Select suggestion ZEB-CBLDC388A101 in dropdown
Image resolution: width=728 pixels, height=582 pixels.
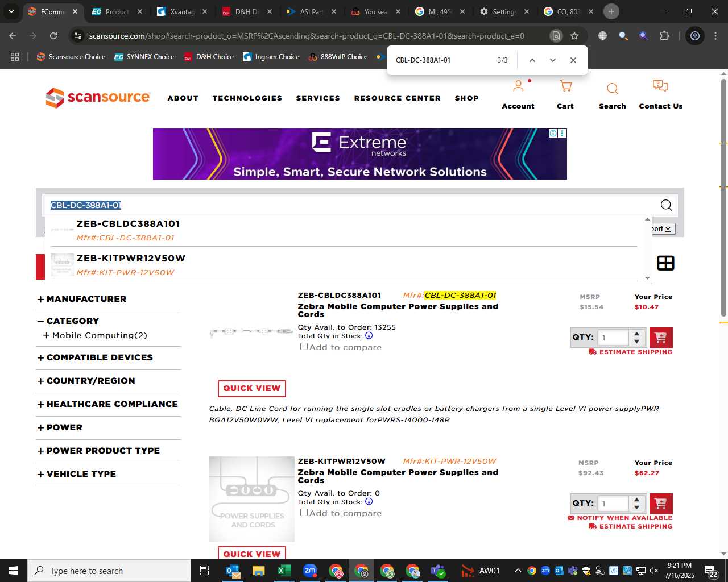pos(344,231)
